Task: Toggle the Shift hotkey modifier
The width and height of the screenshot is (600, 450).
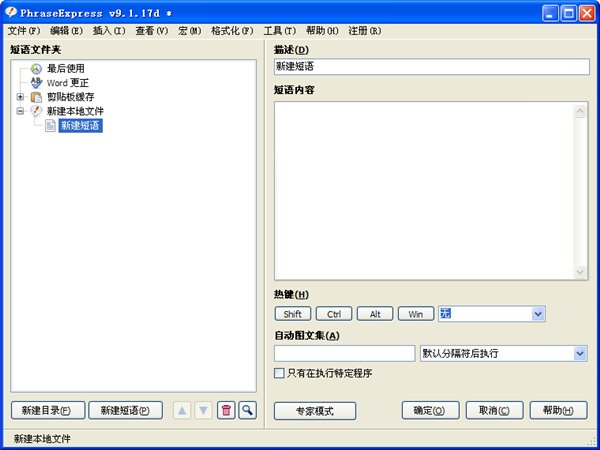Action: (293, 314)
